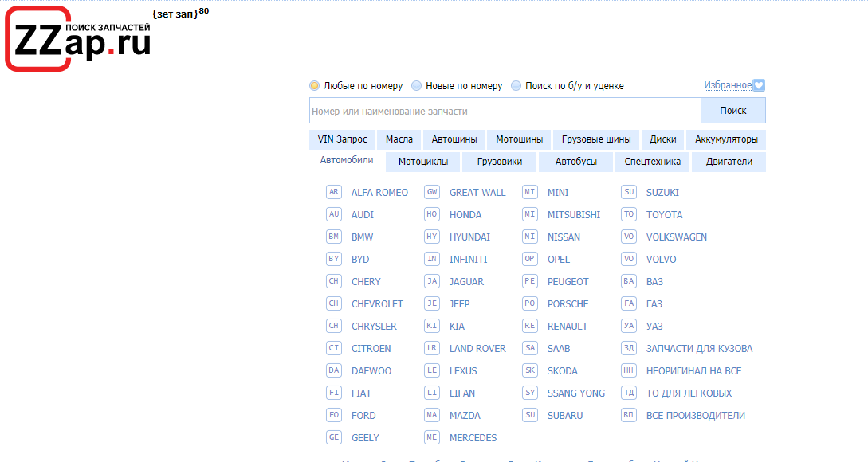Screen dimensions: 868x462
Task: Open the ЗАПЧАСТИ ДЛЯ КУЗОВА link
Action: (699, 349)
